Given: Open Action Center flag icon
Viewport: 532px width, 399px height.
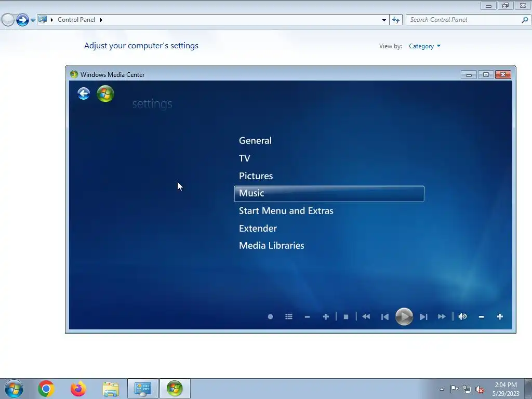Looking at the screenshot, I should click(x=454, y=389).
